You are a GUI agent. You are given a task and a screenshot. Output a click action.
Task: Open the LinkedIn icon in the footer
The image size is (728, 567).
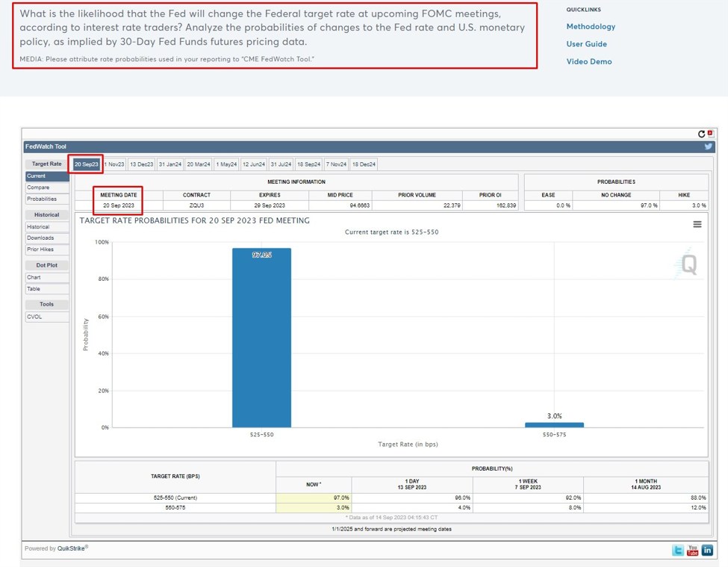[706, 550]
